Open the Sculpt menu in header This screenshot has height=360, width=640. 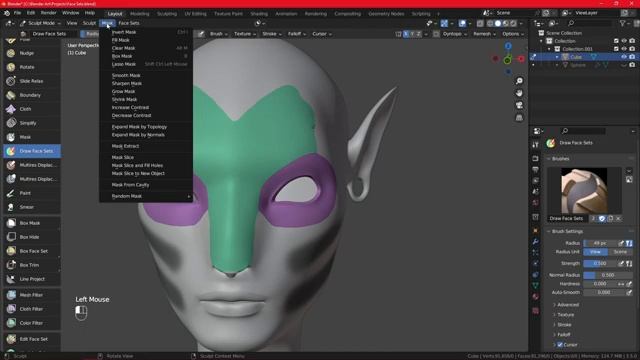[89, 23]
